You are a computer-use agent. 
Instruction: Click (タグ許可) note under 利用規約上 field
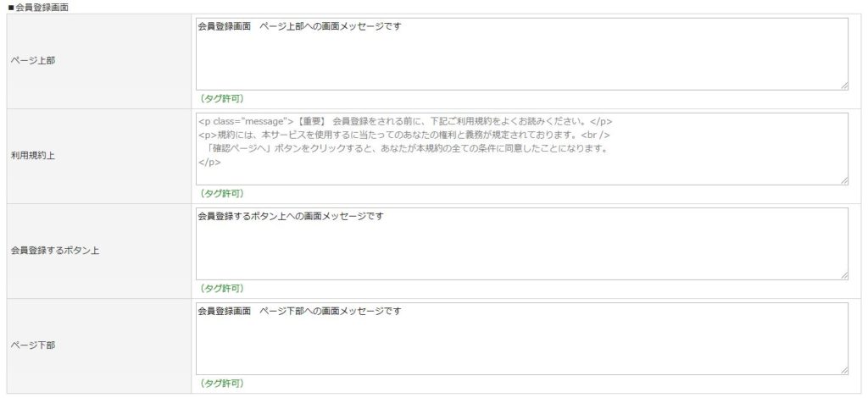[221, 193]
